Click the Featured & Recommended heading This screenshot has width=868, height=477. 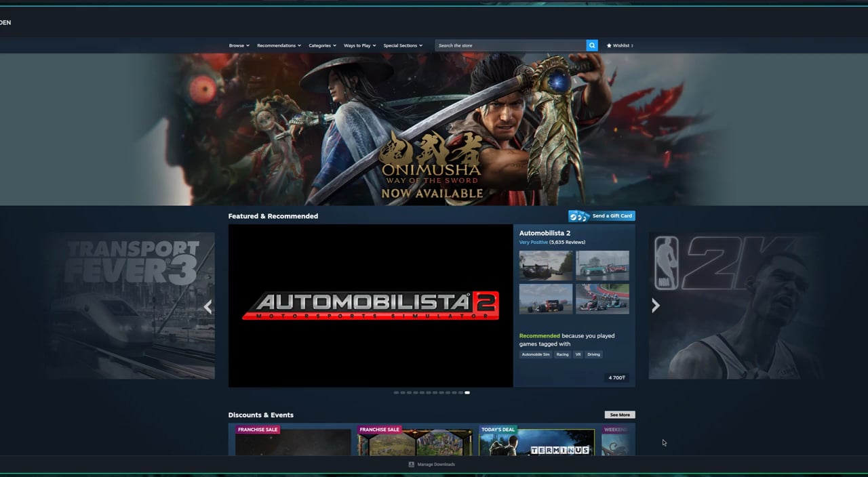pos(273,216)
